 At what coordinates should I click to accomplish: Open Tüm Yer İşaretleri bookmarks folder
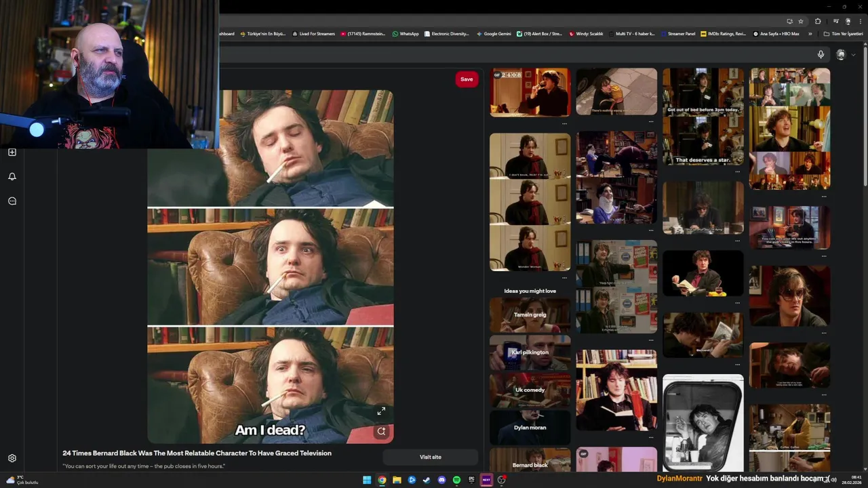click(843, 34)
